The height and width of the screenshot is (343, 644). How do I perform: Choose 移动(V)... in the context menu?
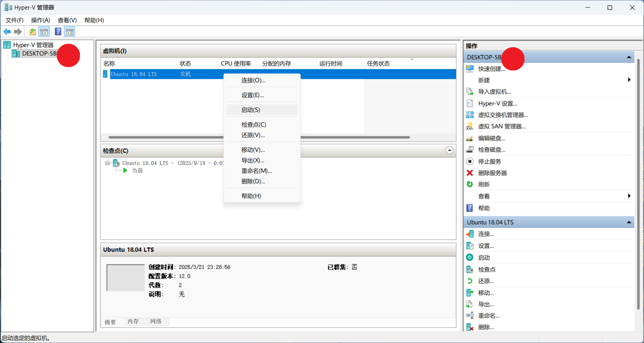point(262,150)
